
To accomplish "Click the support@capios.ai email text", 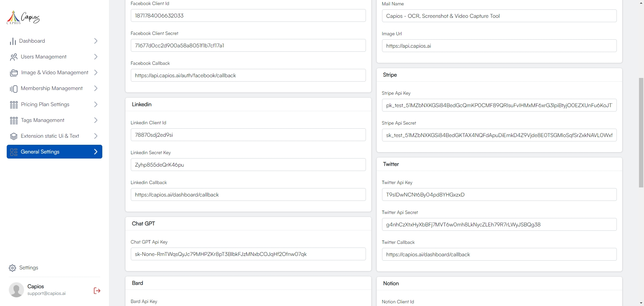I will pyautogui.click(x=47, y=294).
